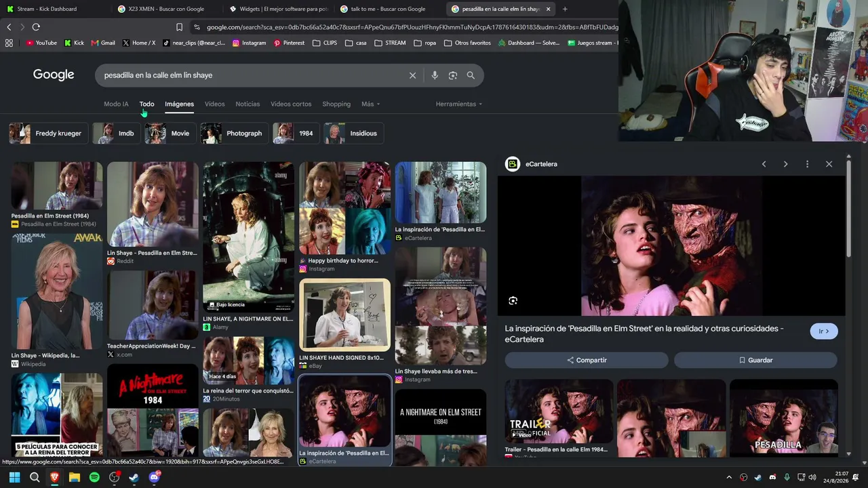868x488 pixels.
Task: Open notification center bell icon
Action: click(856, 477)
